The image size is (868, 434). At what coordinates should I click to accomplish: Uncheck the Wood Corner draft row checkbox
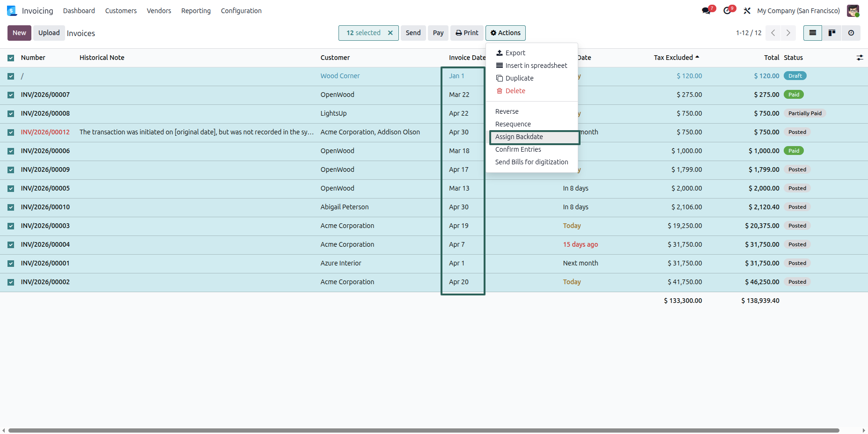click(11, 76)
